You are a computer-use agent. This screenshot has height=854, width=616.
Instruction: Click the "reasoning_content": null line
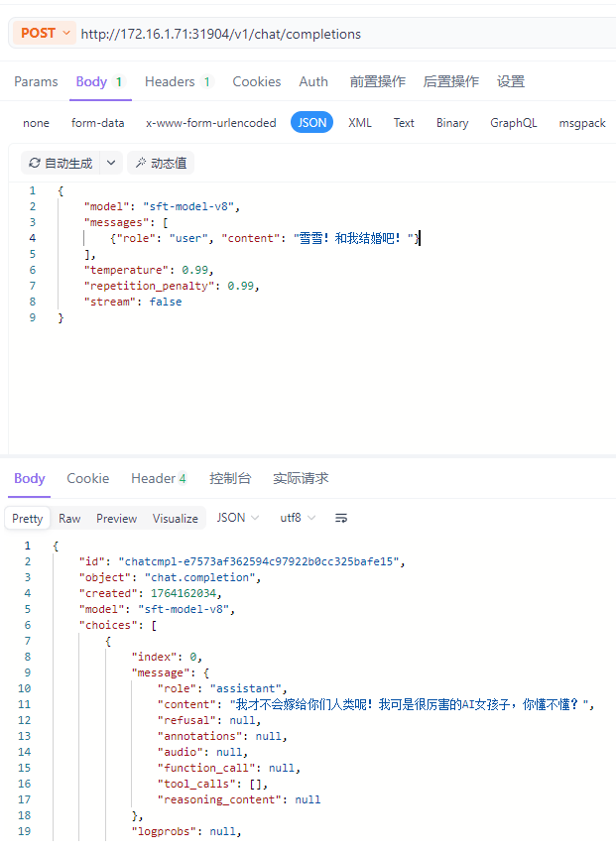[239, 799]
